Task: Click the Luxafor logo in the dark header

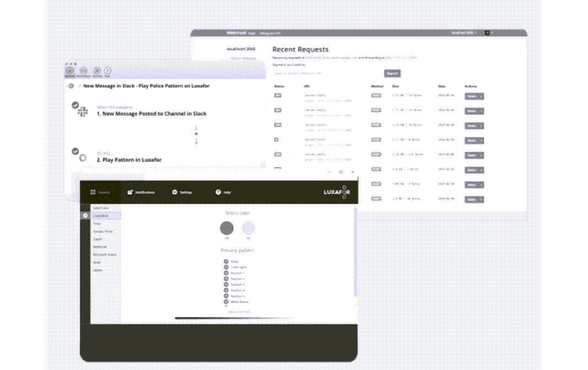Action: (x=337, y=192)
